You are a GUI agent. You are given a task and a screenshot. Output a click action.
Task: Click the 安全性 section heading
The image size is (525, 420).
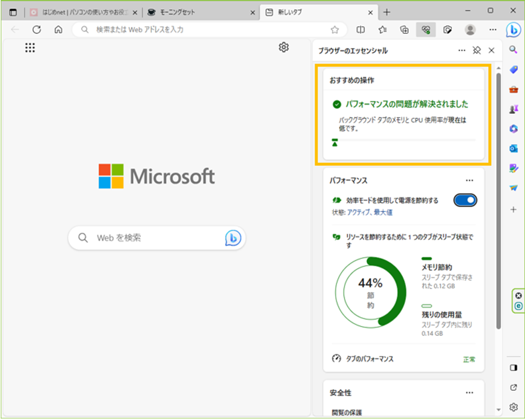pos(340,393)
